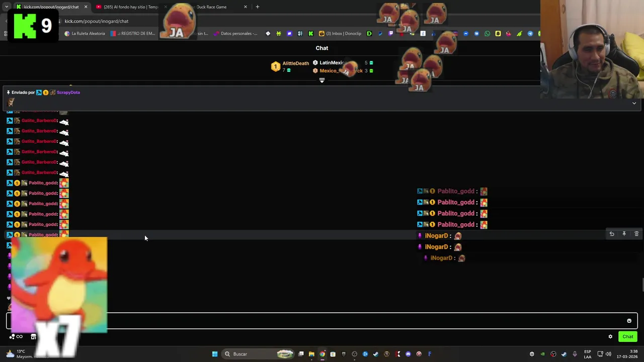
Task: Toggle the microphone tray icon
Action: coord(575,354)
